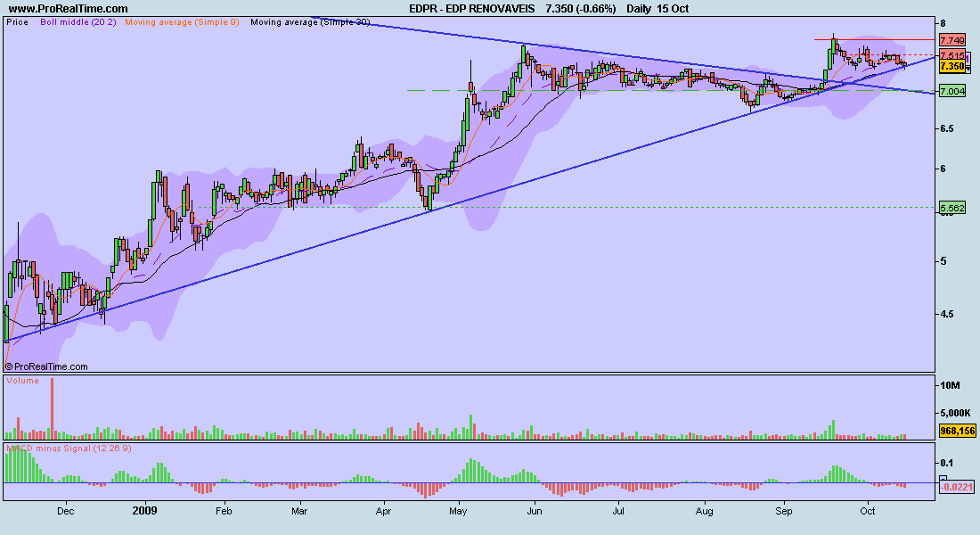Click the Apr label on the time axis
The height and width of the screenshot is (535, 980).
tap(383, 511)
